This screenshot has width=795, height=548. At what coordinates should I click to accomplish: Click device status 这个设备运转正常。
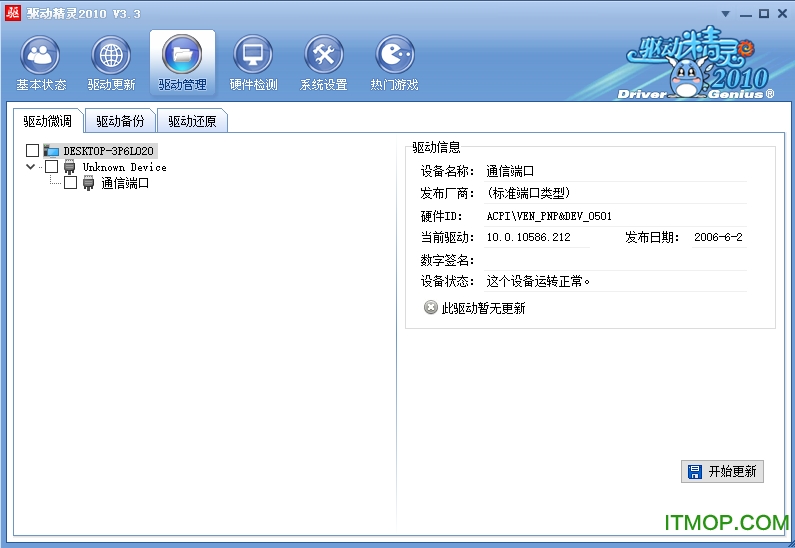click(x=538, y=281)
